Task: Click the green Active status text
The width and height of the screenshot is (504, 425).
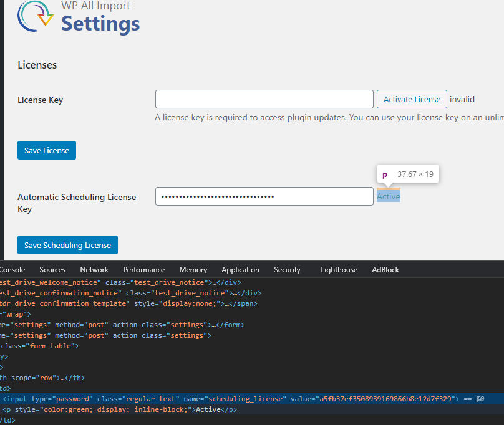Action: pos(388,196)
